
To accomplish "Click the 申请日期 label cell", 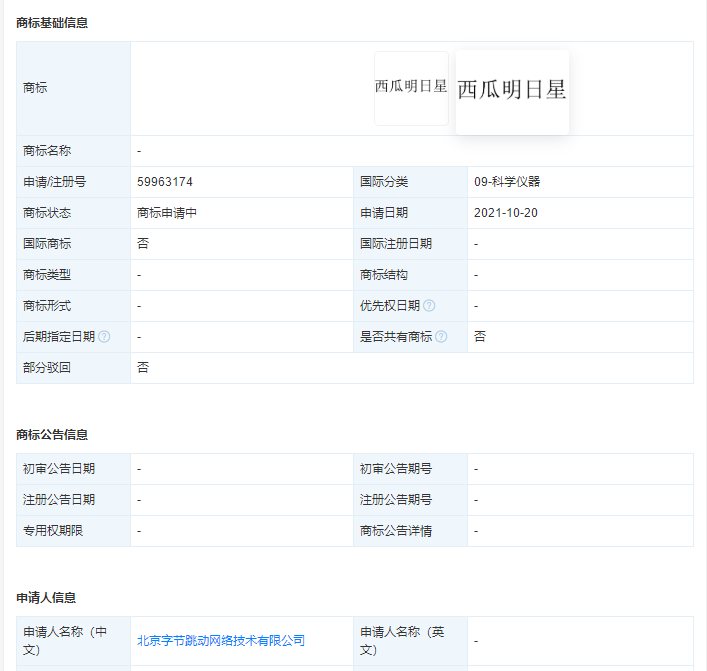I will point(410,213).
